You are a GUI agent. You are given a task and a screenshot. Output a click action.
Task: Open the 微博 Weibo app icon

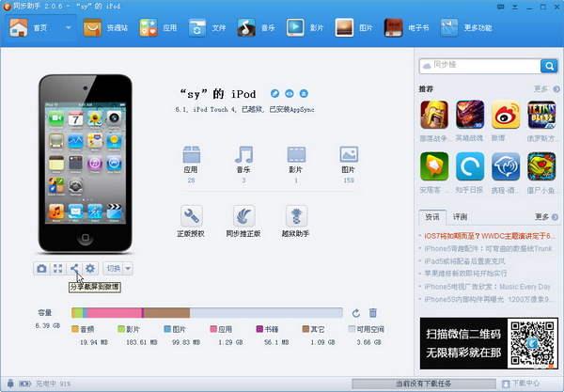coord(506,115)
